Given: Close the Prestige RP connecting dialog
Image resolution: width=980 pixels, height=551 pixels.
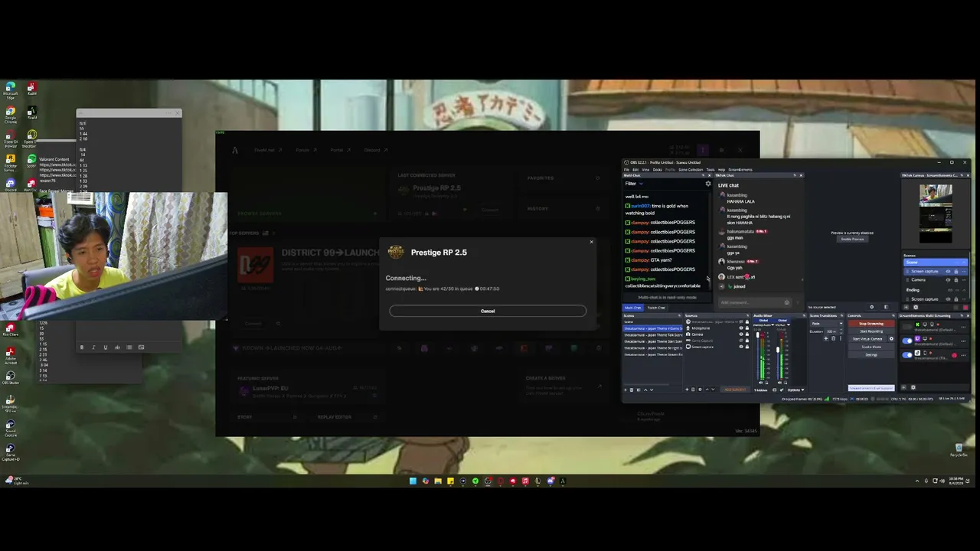Looking at the screenshot, I should 591,242.
